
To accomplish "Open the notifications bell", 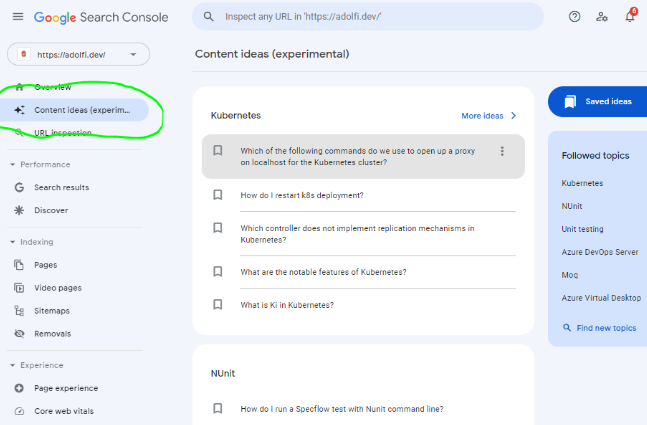I will [630, 17].
